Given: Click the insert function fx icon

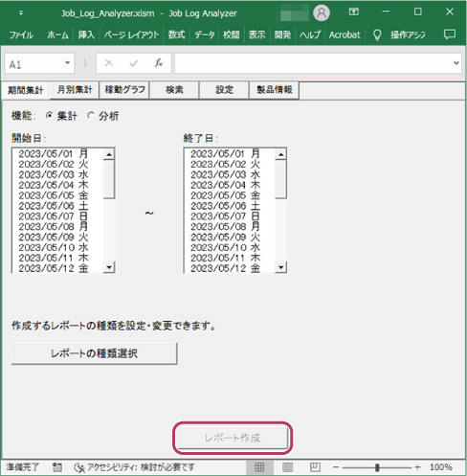Looking at the screenshot, I should point(159,63).
